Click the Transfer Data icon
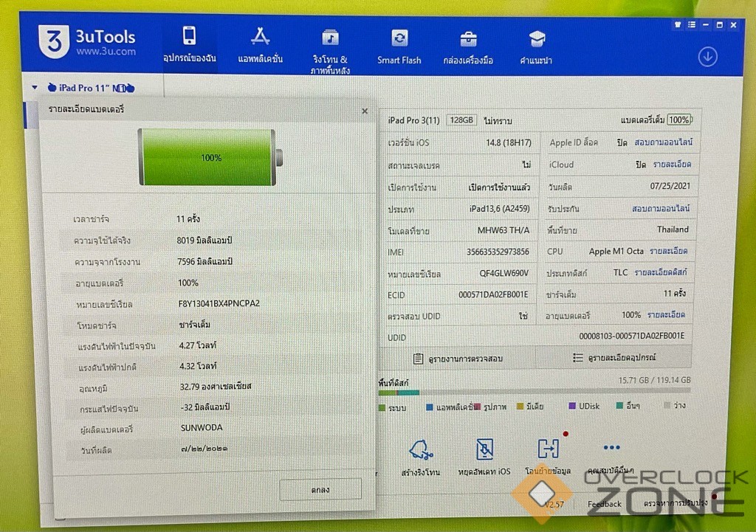 tap(549, 449)
